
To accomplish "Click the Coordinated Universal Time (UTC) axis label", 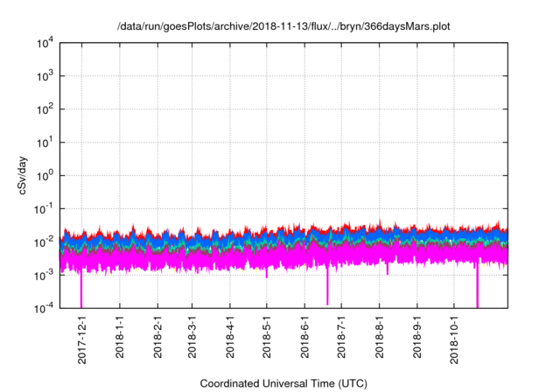I will 283,383.
